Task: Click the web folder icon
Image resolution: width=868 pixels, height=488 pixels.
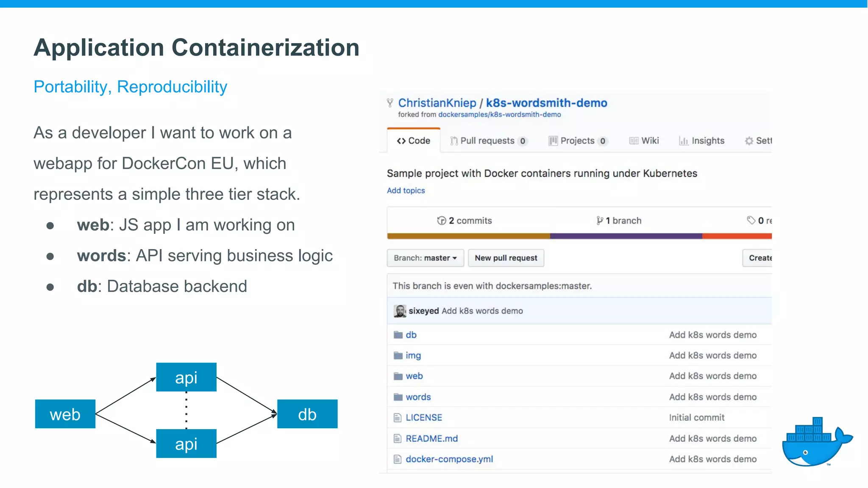Action: click(x=398, y=376)
